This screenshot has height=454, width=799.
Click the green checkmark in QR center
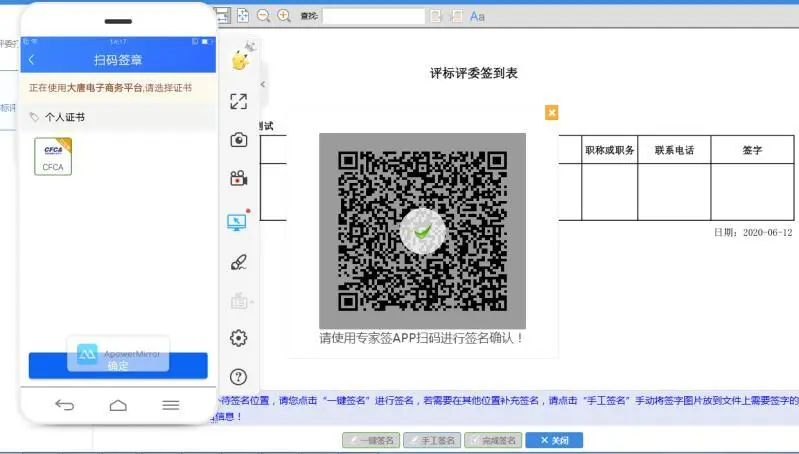pyautogui.click(x=423, y=232)
